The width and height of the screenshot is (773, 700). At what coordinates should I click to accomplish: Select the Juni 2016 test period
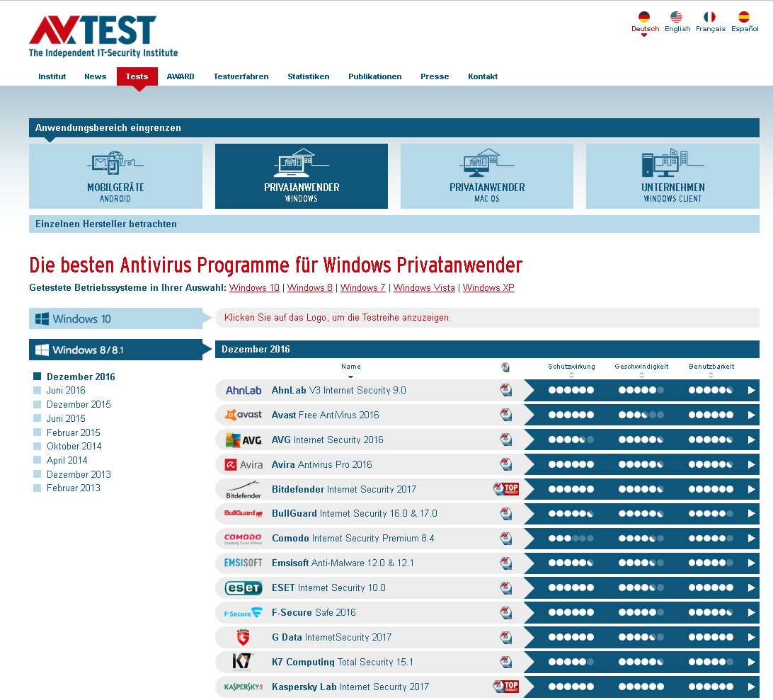(66, 390)
